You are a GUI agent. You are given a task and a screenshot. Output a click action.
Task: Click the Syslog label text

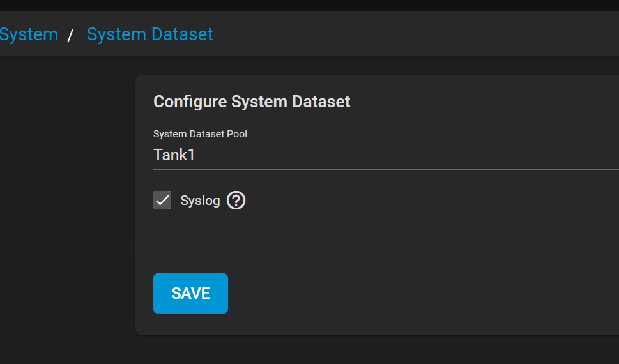tap(200, 201)
